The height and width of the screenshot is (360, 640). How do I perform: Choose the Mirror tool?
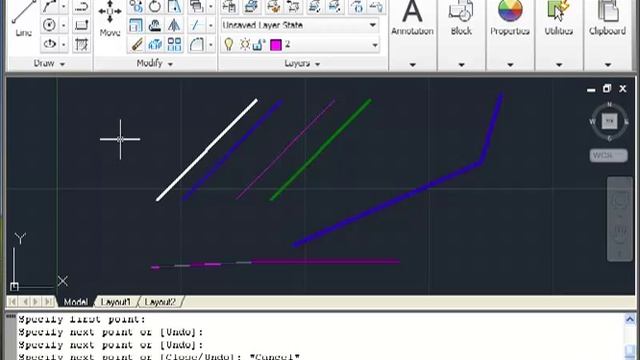click(175, 25)
